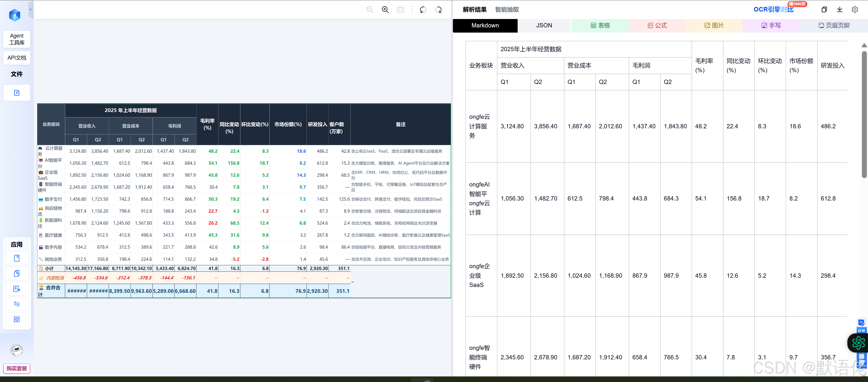
Task: Click the green ChatGPT floating icon
Action: [x=858, y=343]
